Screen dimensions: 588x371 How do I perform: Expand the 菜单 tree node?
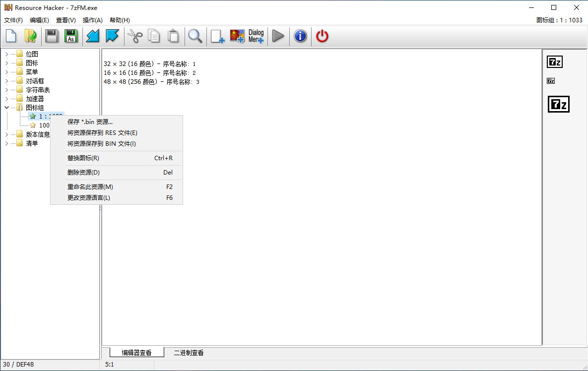(x=6, y=72)
